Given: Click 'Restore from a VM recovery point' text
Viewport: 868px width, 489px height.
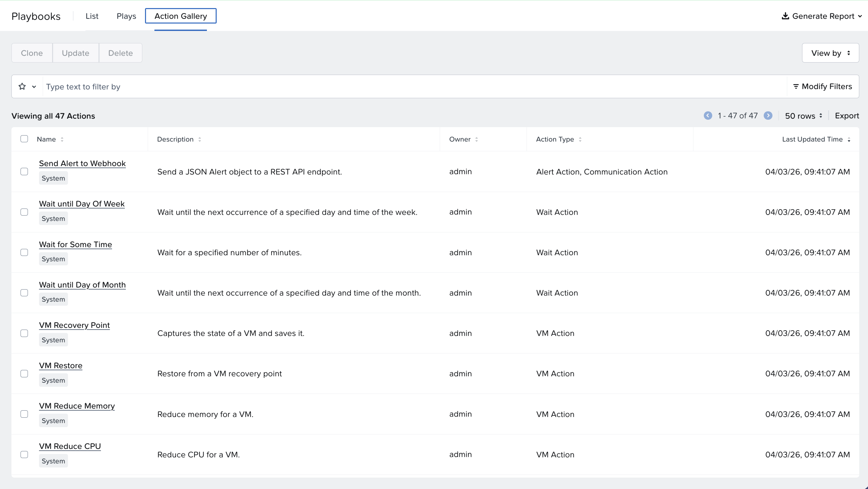Looking at the screenshot, I should coord(220,374).
